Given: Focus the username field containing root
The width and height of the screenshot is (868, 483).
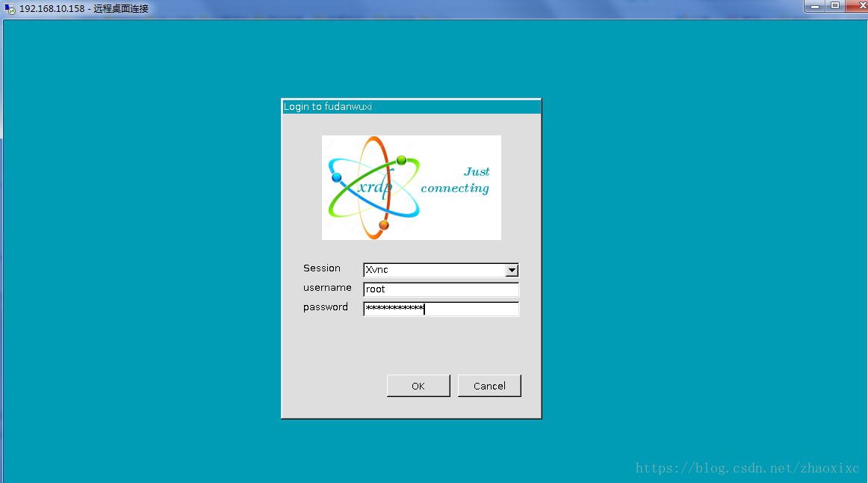Looking at the screenshot, I should tap(441, 289).
